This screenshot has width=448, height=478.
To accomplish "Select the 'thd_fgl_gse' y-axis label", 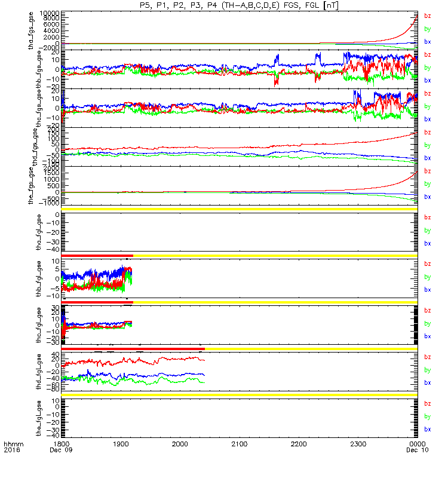I will pyautogui.click(x=39, y=372).
